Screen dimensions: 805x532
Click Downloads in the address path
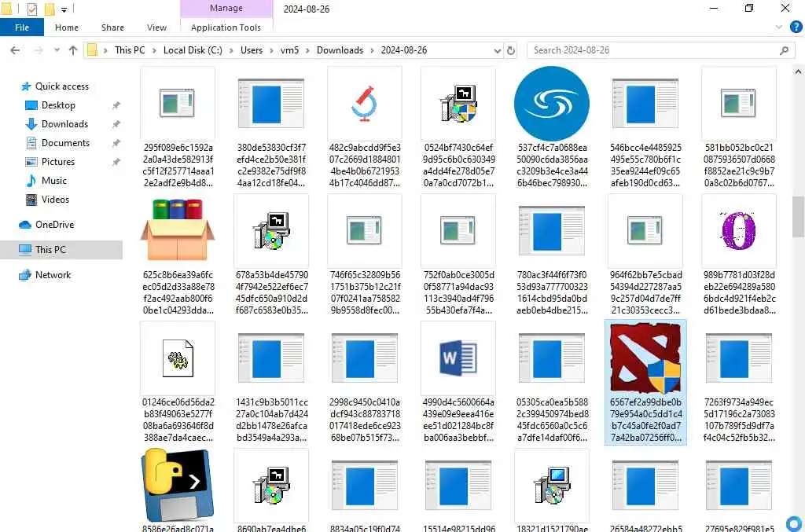pyautogui.click(x=340, y=50)
